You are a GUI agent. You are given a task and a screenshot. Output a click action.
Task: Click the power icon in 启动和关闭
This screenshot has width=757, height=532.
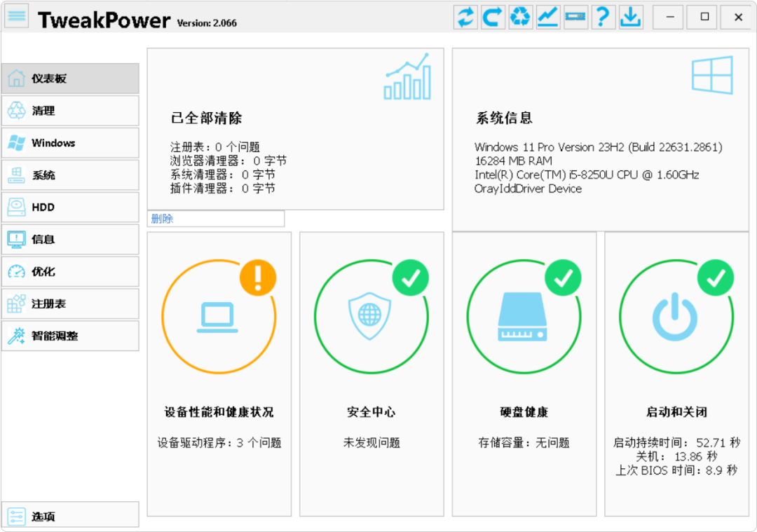[x=675, y=317]
